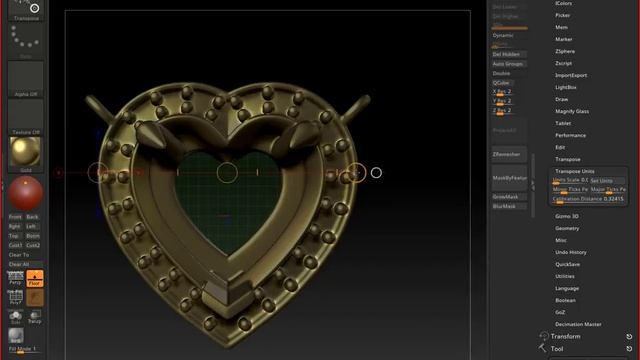Expand the Tablet preferences section
Screen dimensions: 640x360
[x=563, y=123]
